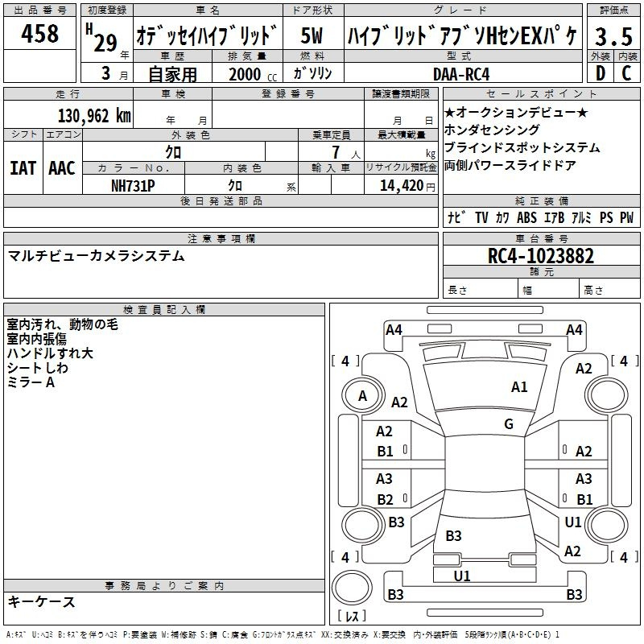
Task: Select vehicle history 自家用
Action: pyautogui.click(x=172, y=74)
